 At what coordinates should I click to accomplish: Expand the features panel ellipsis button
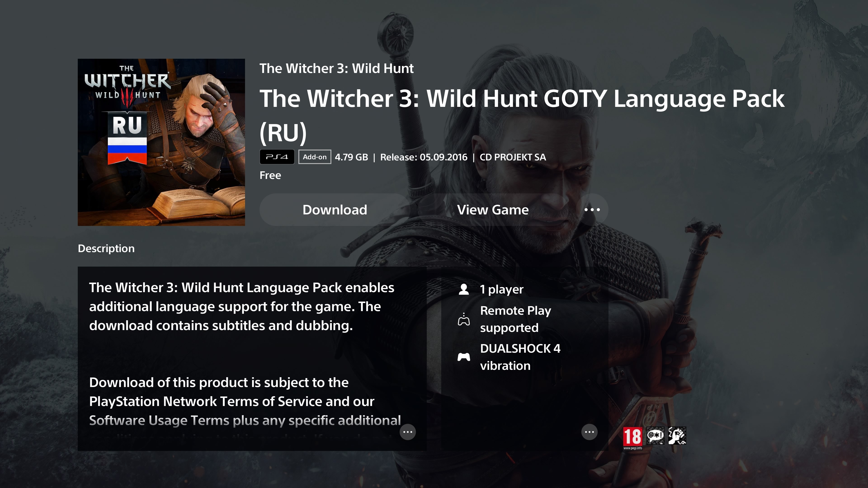tap(589, 432)
